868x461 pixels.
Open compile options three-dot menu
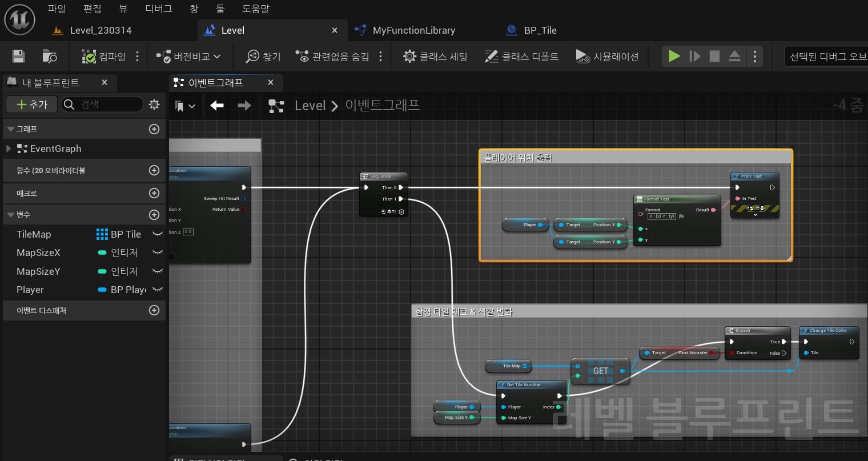pos(138,57)
